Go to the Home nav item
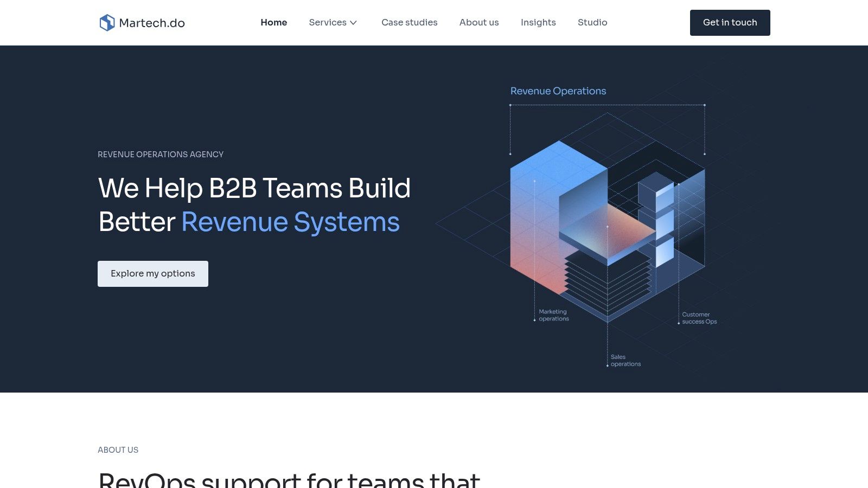Viewport: 868px width, 488px height. click(274, 22)
